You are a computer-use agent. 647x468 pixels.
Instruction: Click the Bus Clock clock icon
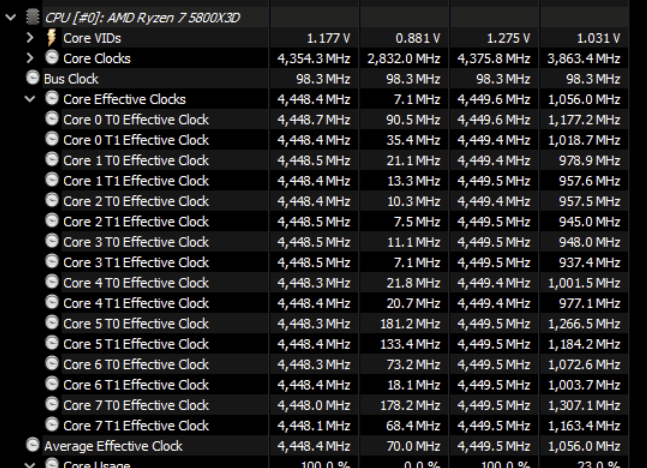[33, 78]
